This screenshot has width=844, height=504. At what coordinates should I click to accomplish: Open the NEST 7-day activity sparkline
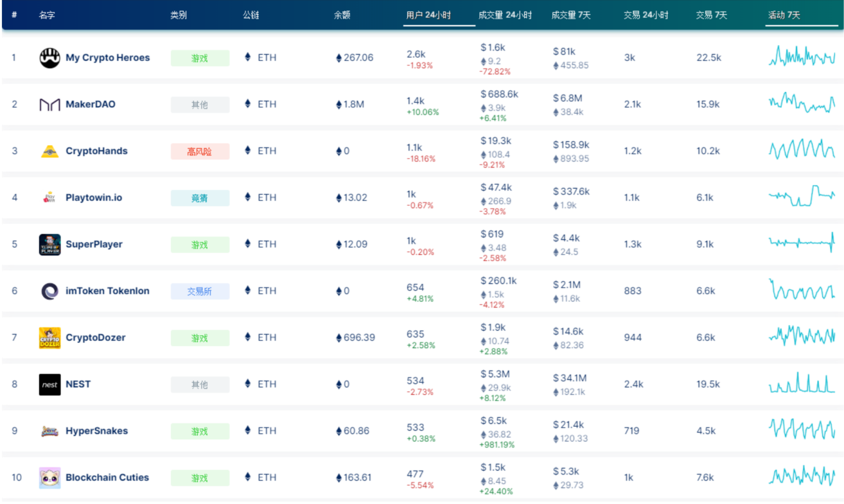pos(802,383)
